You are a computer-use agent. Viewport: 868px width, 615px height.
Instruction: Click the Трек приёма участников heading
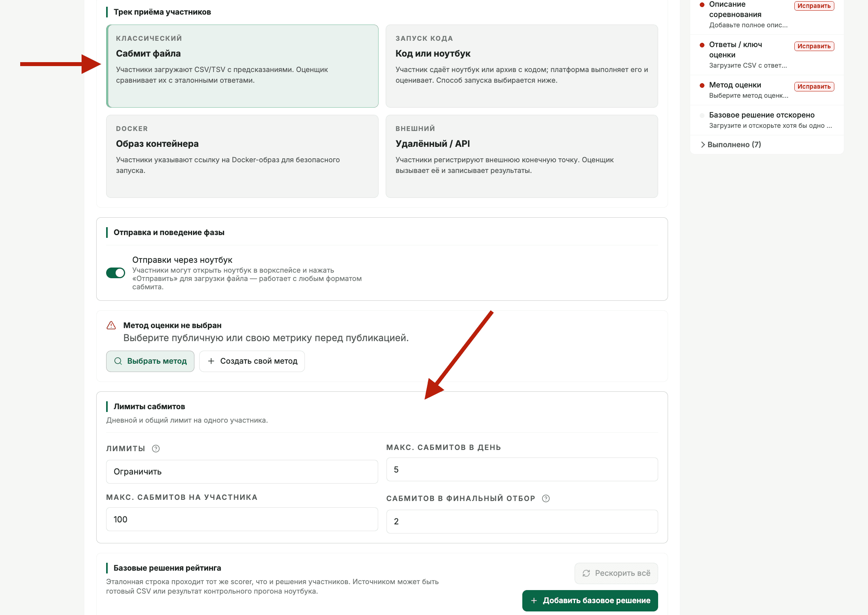coord(162,12)
